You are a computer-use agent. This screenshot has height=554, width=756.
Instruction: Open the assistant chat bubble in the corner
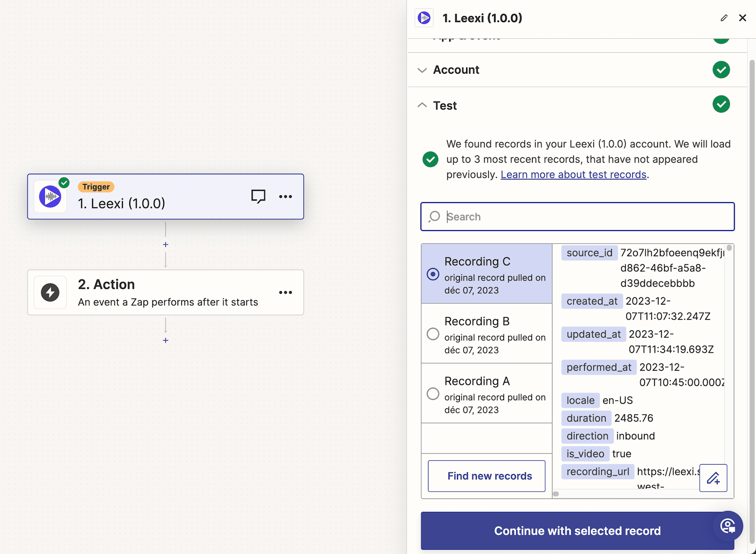coord(728,526)
